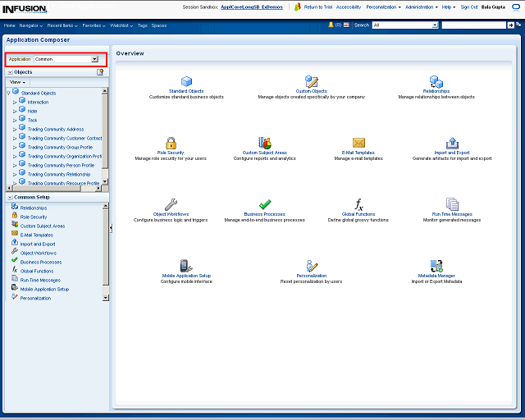Open Global Functions link in Common Setup
The height and width of the screenshot is (420, 525).
click(37, 271)
